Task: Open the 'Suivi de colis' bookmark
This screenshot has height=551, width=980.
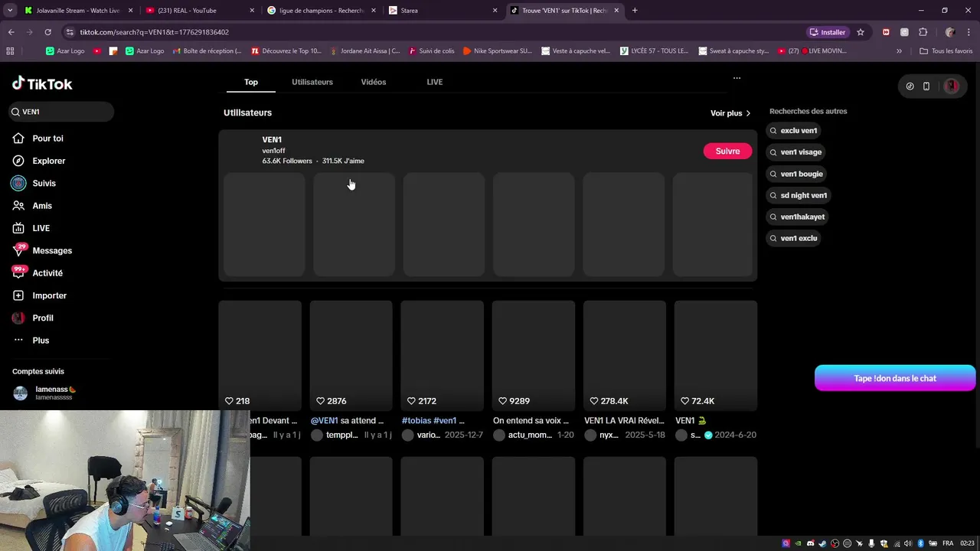Action: (431, 51)
